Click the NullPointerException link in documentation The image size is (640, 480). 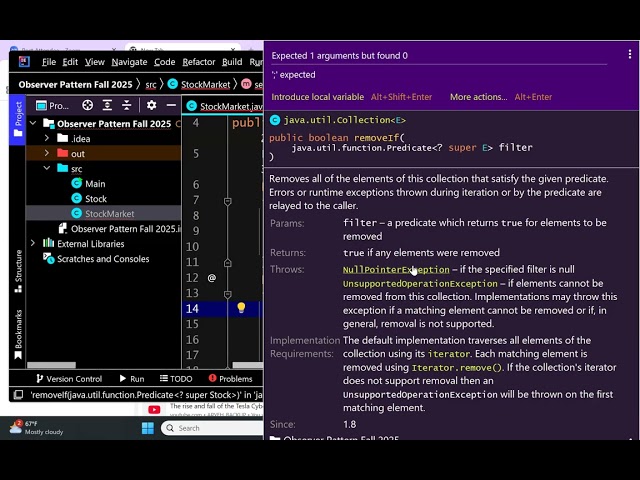coord(396,269)
